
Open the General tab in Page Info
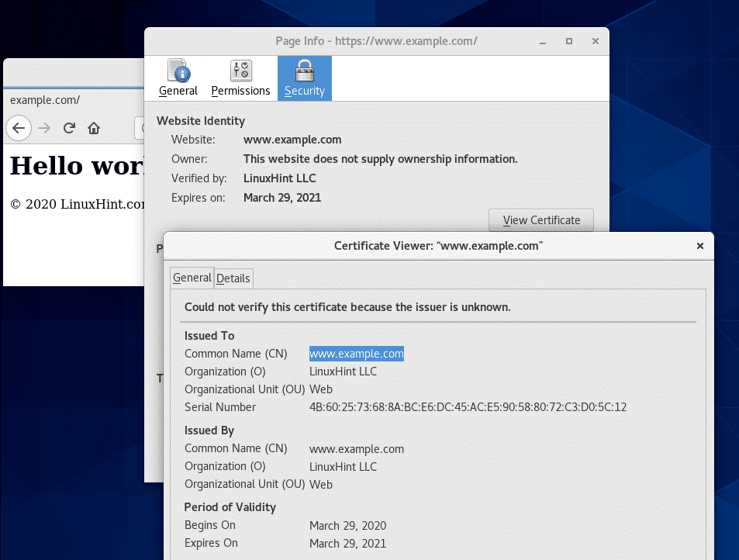[178, 78]
